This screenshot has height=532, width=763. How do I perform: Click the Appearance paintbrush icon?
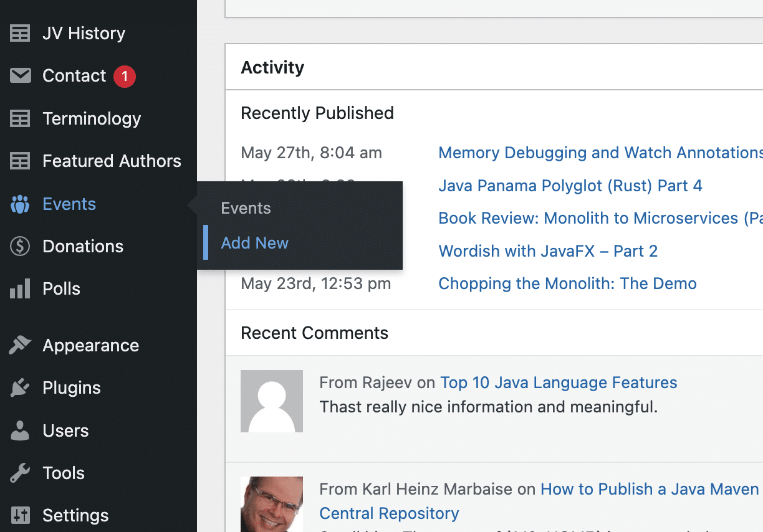pyautogui.click(x=19, y=345)
